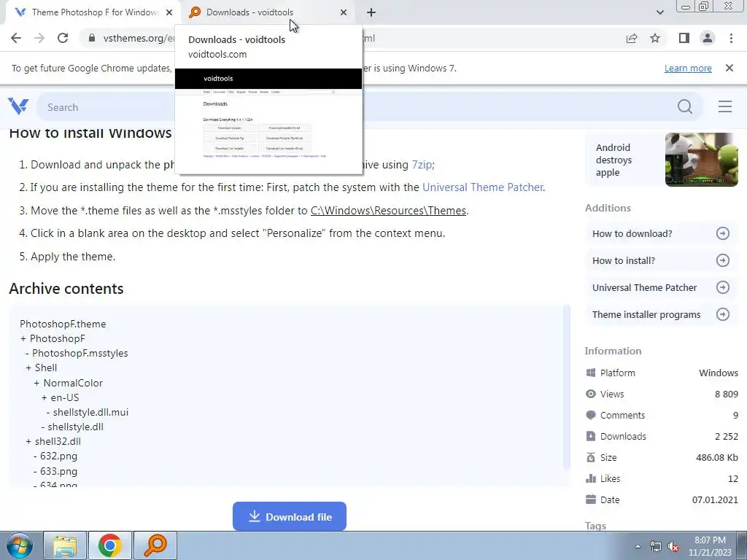Image resolution: width=747 pixels, height=560 pixels.
Task: Click the Likes chart icon
Action: tap(591, 478)
